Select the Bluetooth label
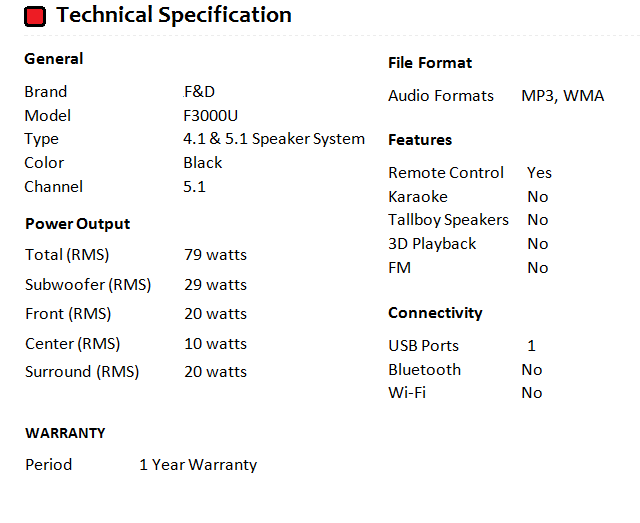The width and height of the screenshot is (640, 523). (425, 370)
